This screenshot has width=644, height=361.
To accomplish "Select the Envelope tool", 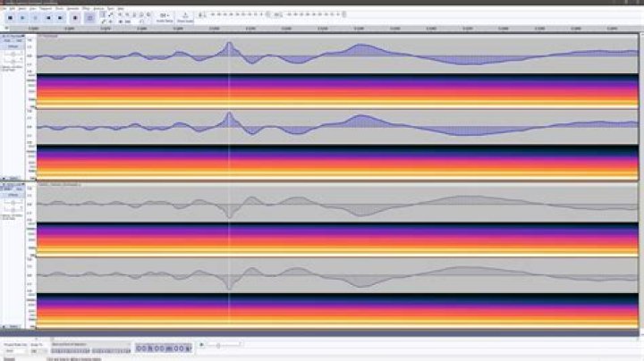I will pos(111,14).
